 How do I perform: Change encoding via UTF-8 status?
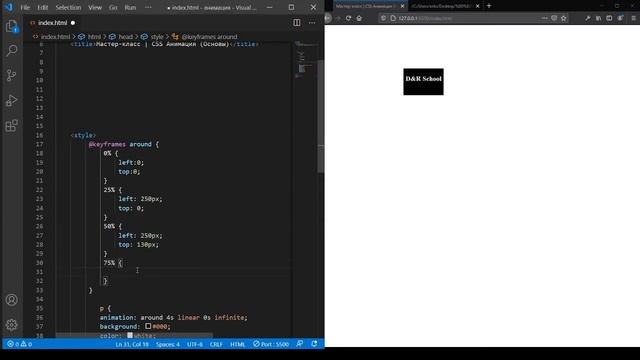click(x=195, y=344)
